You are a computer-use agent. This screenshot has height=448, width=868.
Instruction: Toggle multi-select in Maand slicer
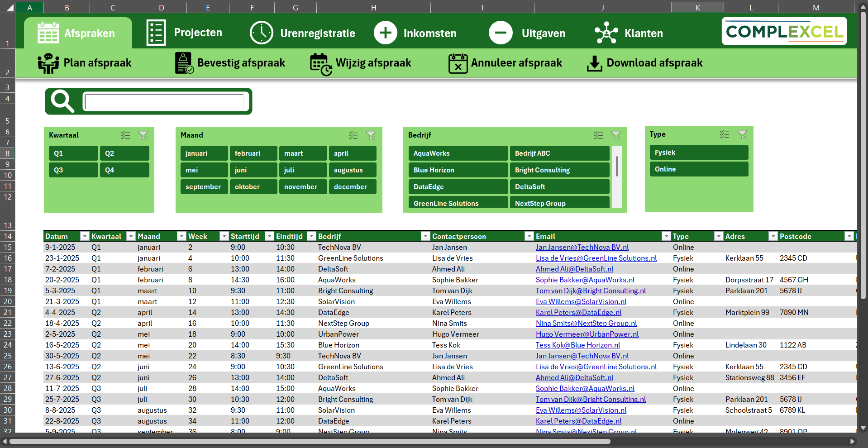(x=353, y=135)
